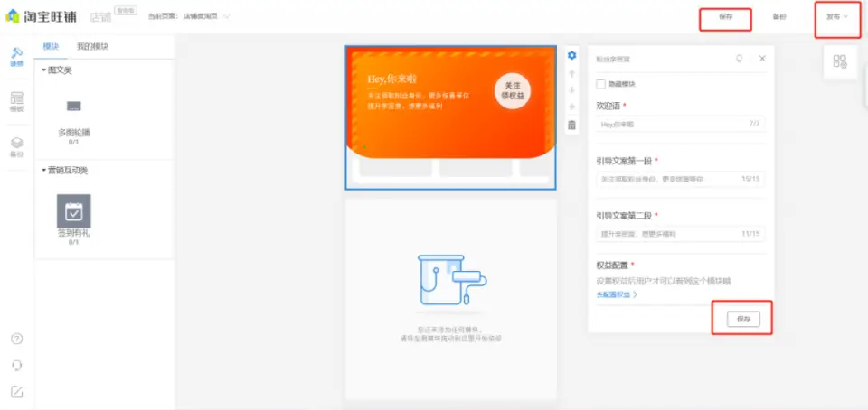This screenshot has height=410, width=868.
Task: Click 保存 in the top bar
Action: pos(726,16)
